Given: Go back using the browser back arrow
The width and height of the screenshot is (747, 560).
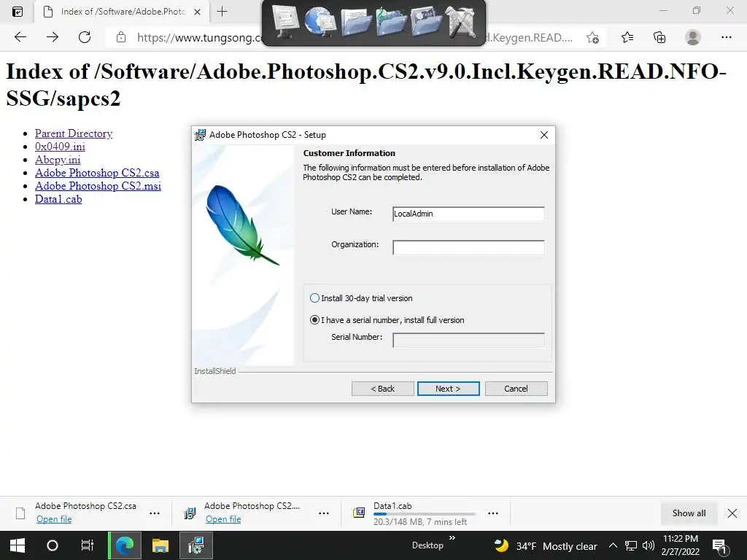Looking at the screenshot, I should [x=20, y=37].
